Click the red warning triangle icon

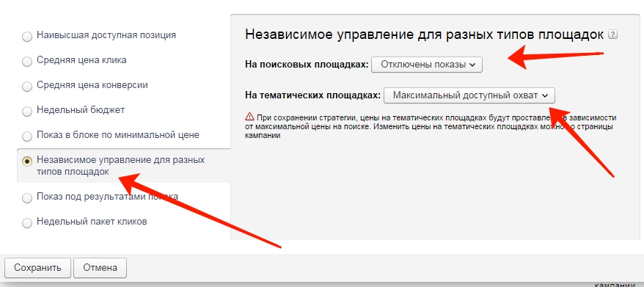249,117
